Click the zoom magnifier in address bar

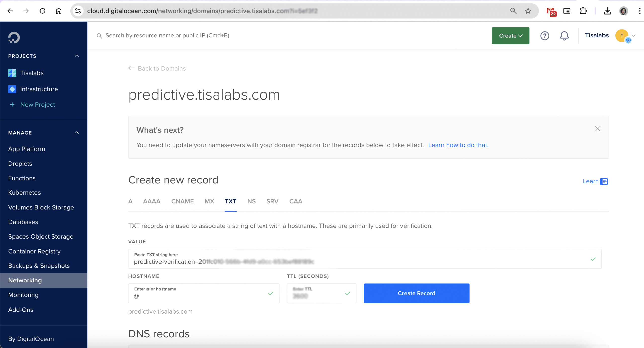tap(513, 11)
